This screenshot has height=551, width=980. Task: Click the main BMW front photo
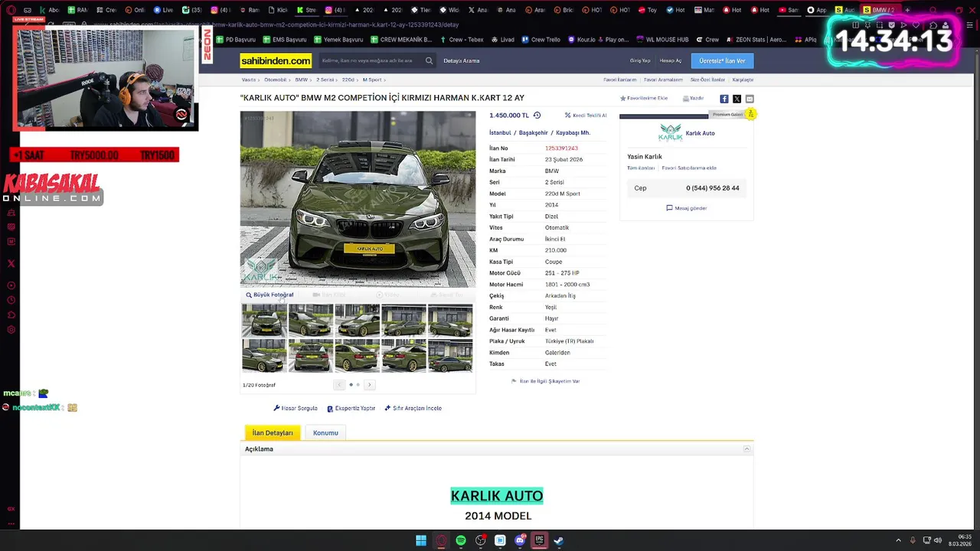pos(358,199)
